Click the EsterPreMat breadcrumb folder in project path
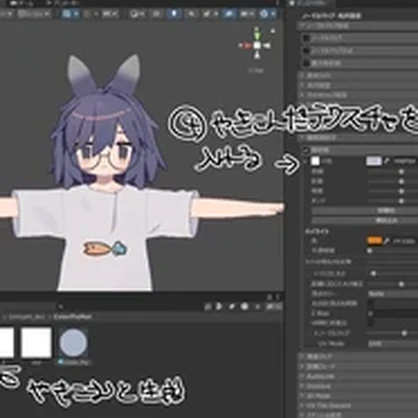Image resolution: width=418 pixels, height=418 pixels. [72, 316]
